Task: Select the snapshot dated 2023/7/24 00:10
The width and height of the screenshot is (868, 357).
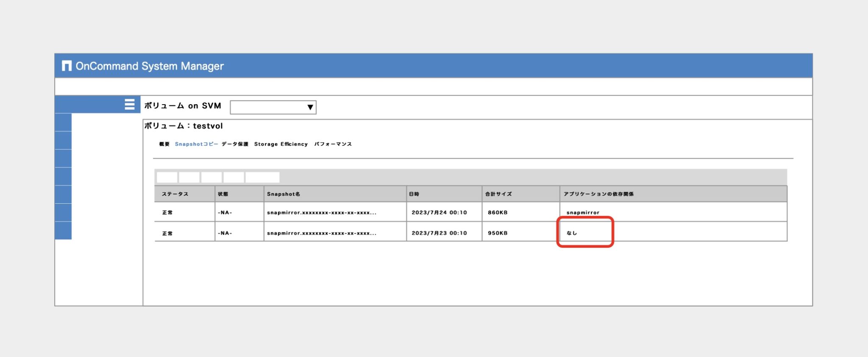Action: [439, 213]
